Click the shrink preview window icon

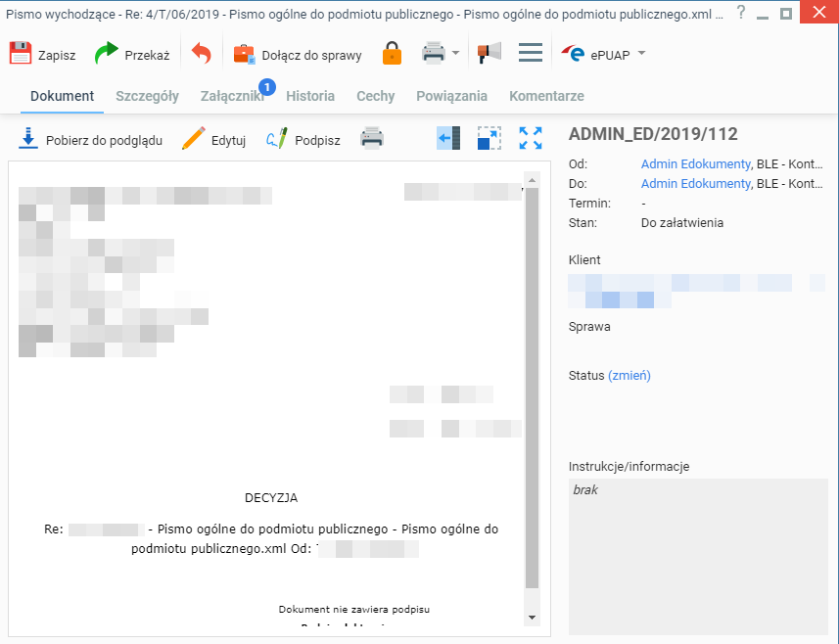(x=489, y=138)
